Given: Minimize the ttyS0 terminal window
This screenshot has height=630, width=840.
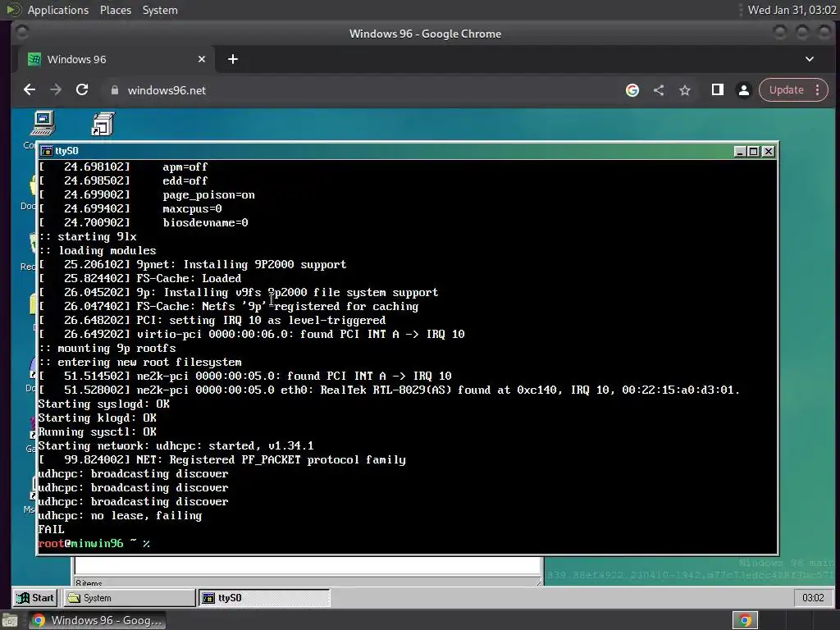Looking at the screenshot, I should 740,152.
